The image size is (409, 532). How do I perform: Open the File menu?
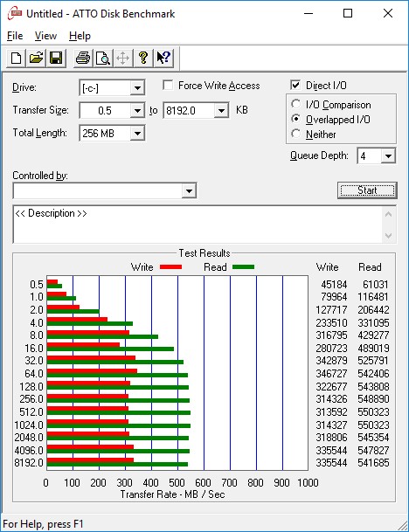[x=15, y=36]
